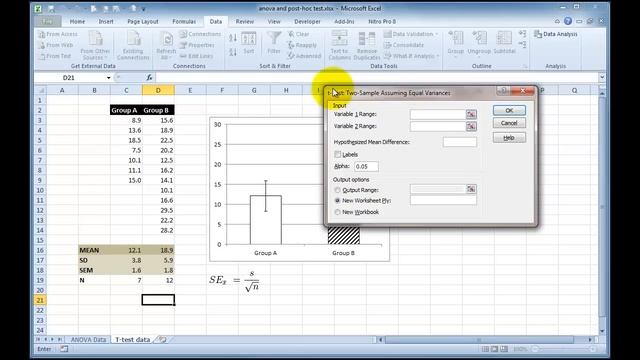Click OK in the t-Test dialog
This screenshot has height=360, width=640.
509,111
